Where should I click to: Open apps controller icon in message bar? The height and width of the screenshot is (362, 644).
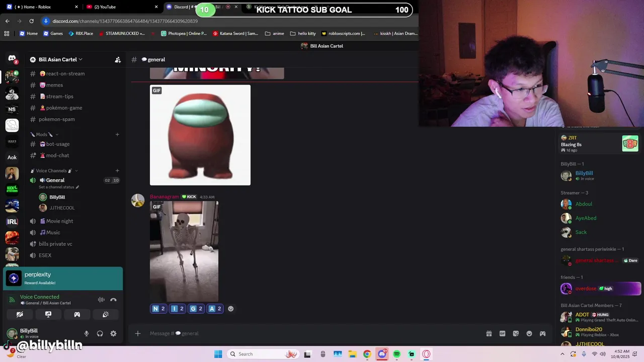tap(542, 333)
